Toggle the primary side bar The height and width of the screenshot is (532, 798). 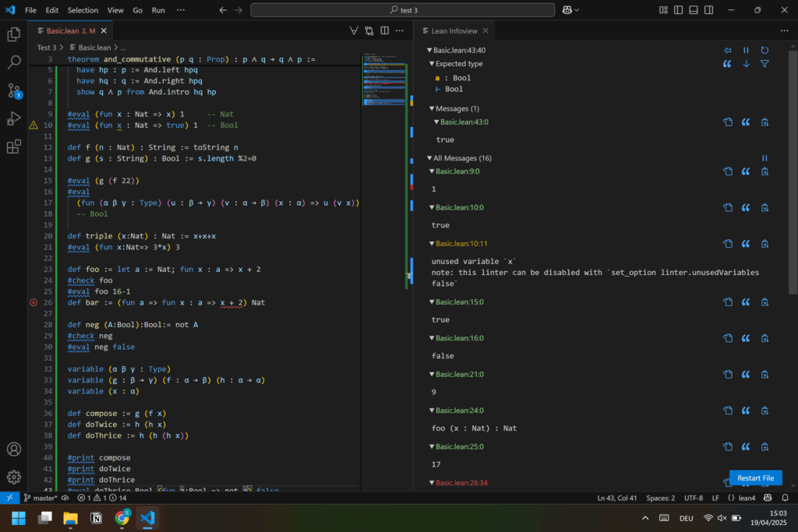(679, 10)
